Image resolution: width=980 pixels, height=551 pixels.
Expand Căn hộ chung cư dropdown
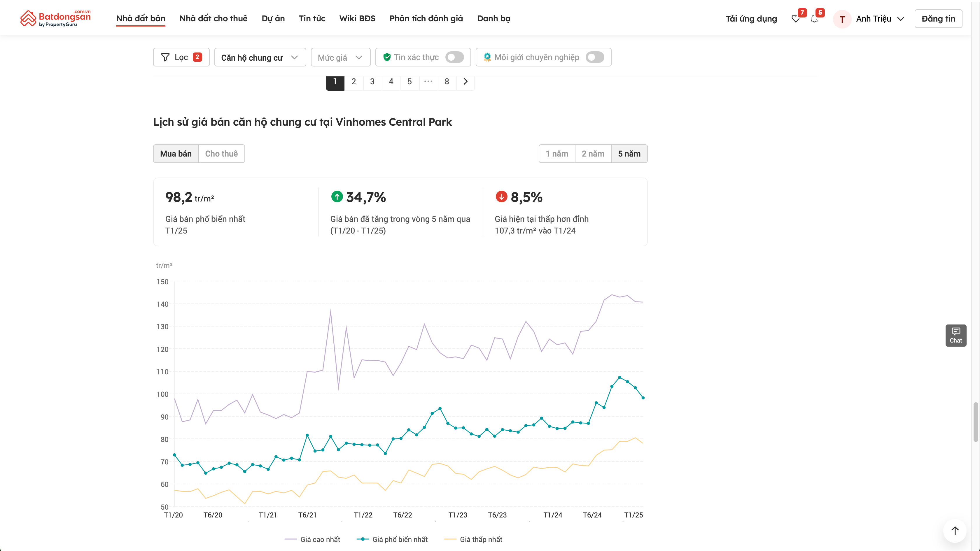coord(260,57)
